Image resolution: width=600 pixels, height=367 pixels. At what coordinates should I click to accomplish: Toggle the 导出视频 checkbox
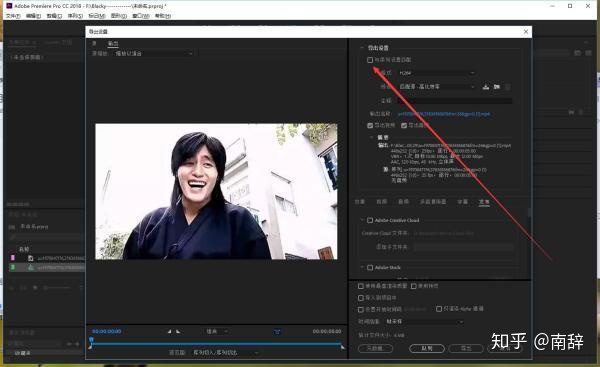tap(370, 125)
